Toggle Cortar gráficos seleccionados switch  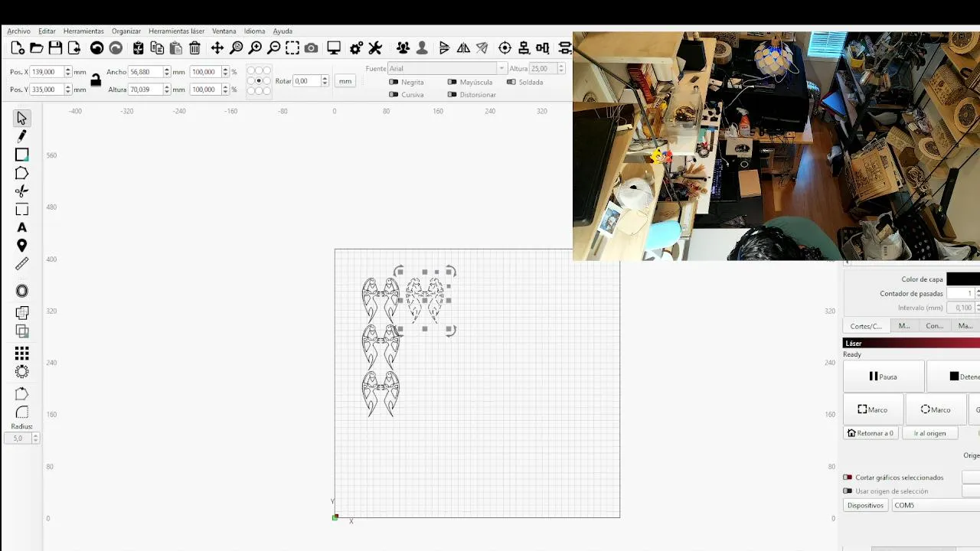click(x=848, y=478)
